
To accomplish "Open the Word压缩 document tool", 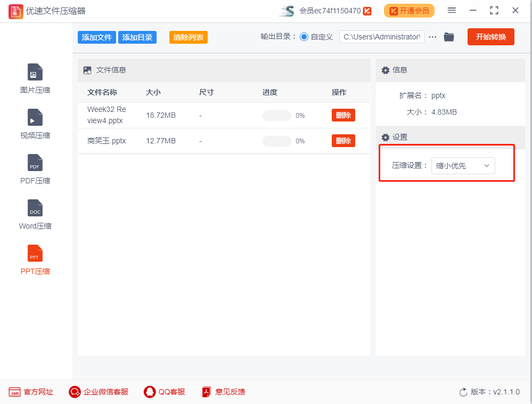I will pos(35,208).
